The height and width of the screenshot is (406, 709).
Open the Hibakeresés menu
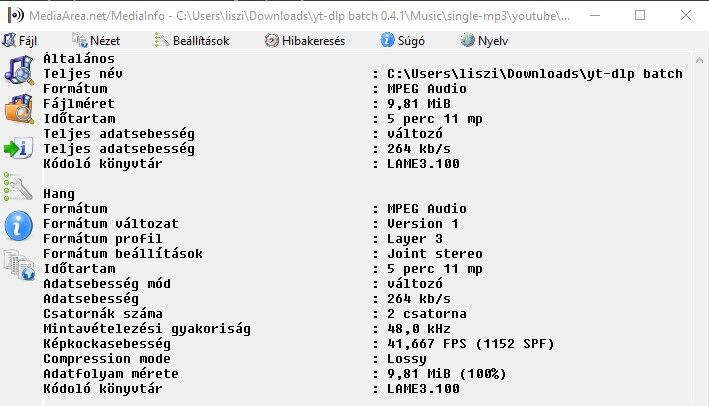tap(305, 41)
